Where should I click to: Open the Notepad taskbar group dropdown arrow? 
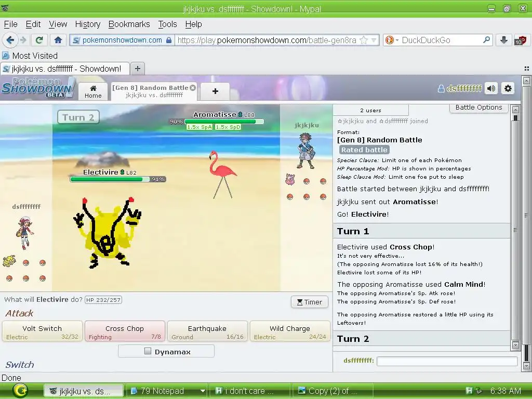[203, 391]
